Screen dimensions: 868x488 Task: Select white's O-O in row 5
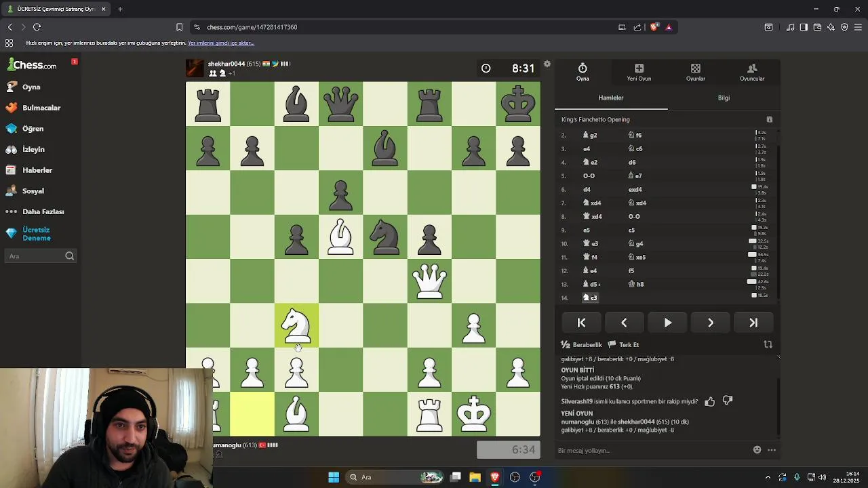click(x=589, y=176)
